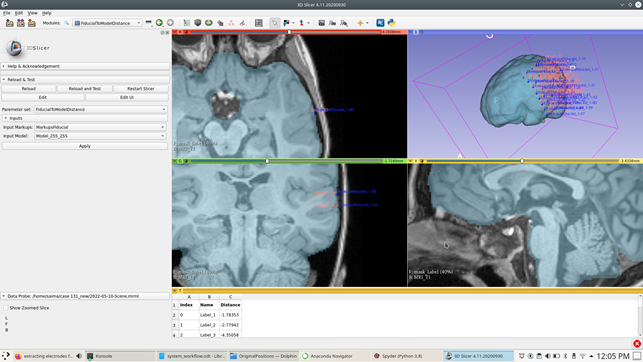Screen dimensions: 643x362
Task: Click the Load DICOM Data icon
Action: [21, 23]
